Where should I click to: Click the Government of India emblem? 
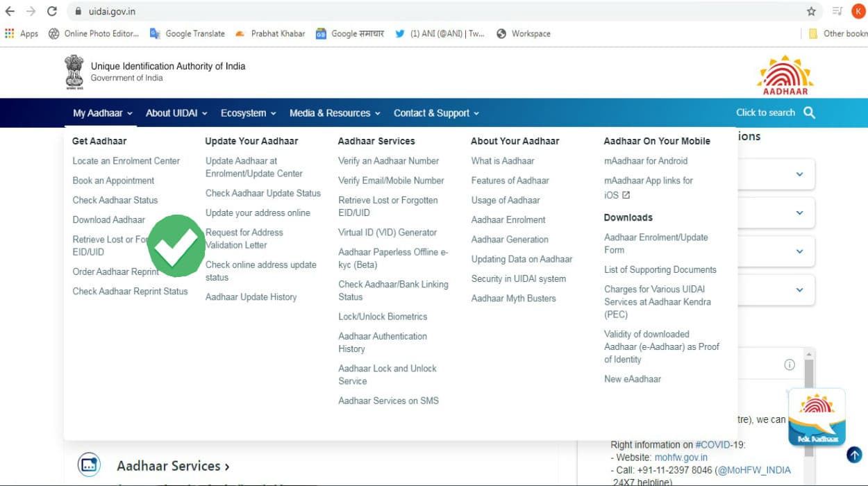pyautogui.click(x=74, y=72)
